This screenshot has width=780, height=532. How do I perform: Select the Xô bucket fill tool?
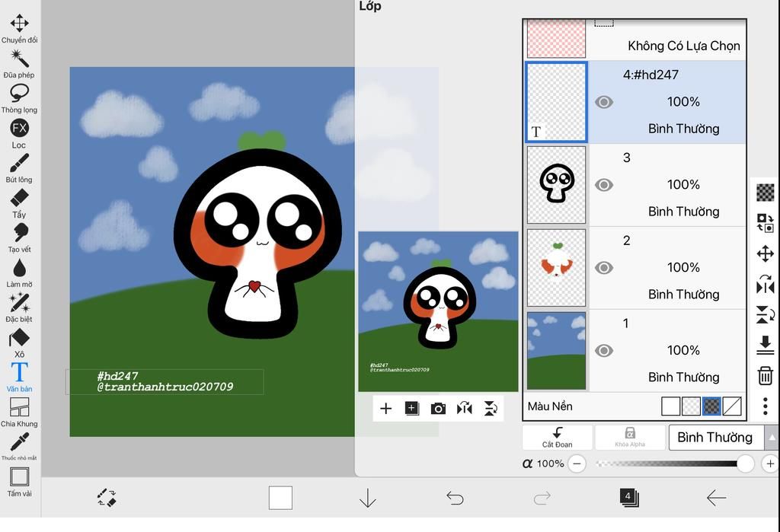coord(19,343)
